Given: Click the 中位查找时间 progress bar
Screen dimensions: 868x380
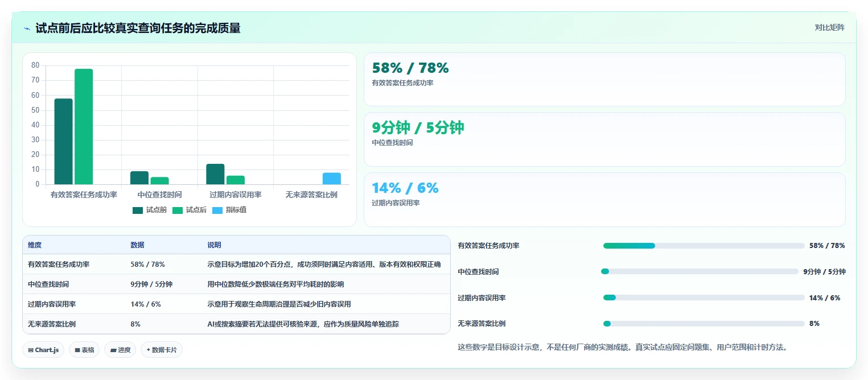Looking at the screenshot, I should (700, 271).
